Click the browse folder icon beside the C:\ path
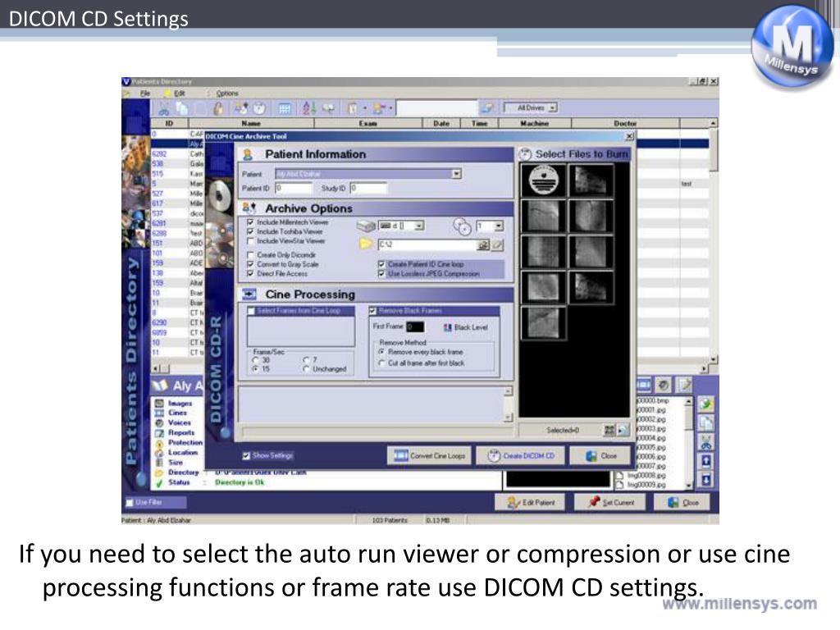 click(x=482, y=244)
